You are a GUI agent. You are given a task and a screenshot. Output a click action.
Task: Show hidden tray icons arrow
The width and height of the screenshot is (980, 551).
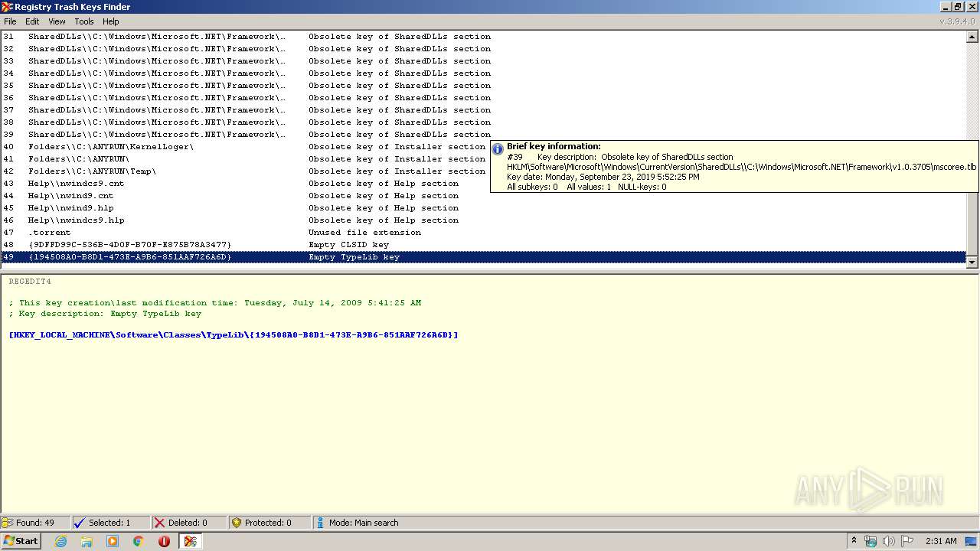(x=854, y=541)
